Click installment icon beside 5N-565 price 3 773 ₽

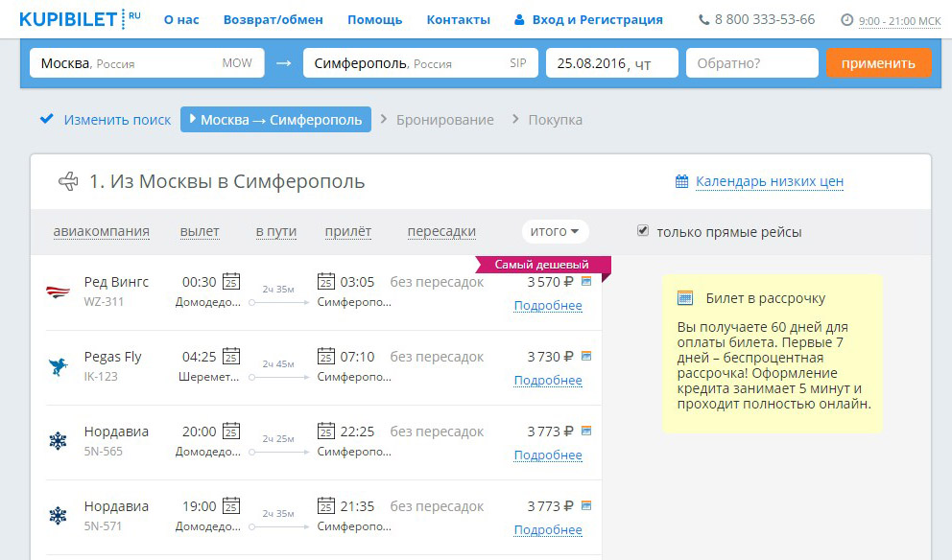pyautogui.click(x=586, y=431)
